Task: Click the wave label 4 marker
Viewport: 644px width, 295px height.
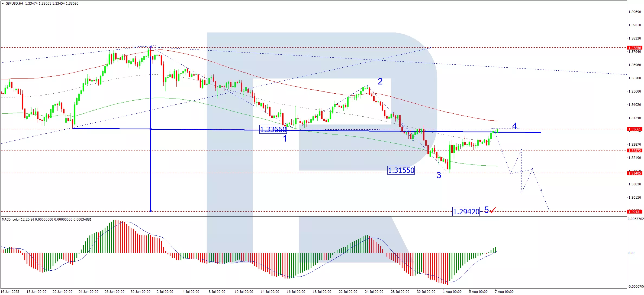Action: (514, 126)
